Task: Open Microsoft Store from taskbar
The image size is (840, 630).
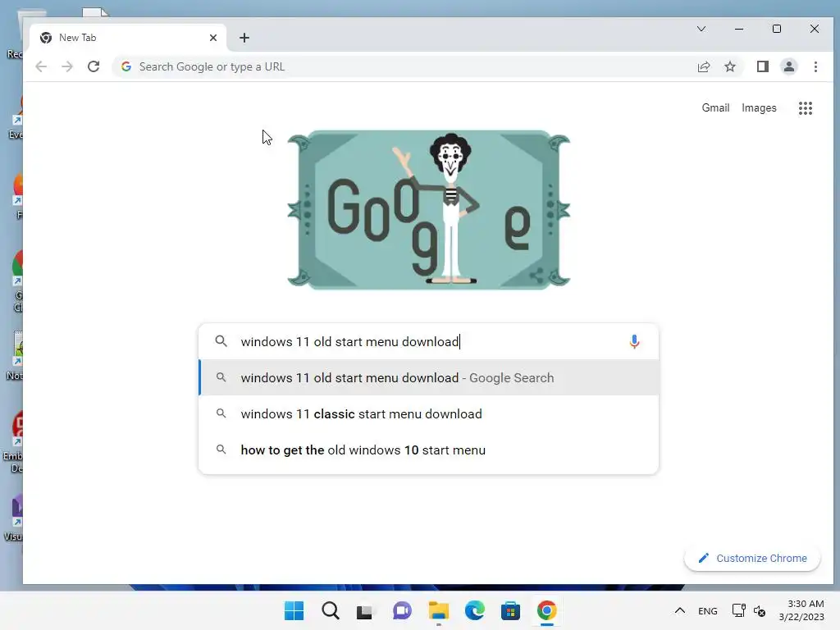Action: tap(510, 610)
